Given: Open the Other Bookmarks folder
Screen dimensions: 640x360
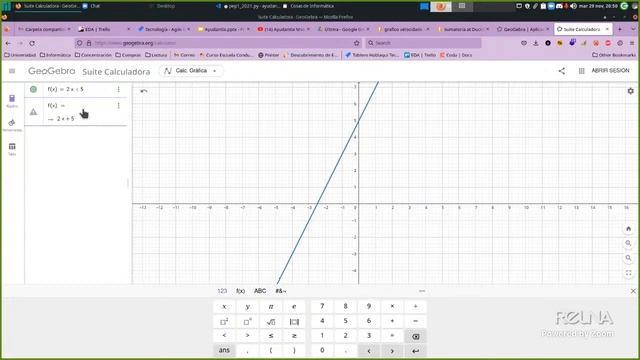Looking at the screenshot, I should (x=614, y=55).
